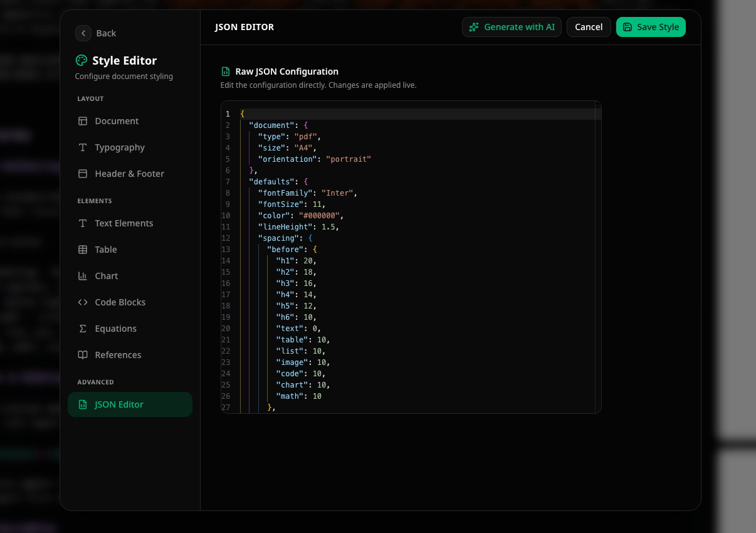This screenshot has width=756, height=533.
Task: Click the Header & Footer panel icon
Action: [x=83, y=174]
